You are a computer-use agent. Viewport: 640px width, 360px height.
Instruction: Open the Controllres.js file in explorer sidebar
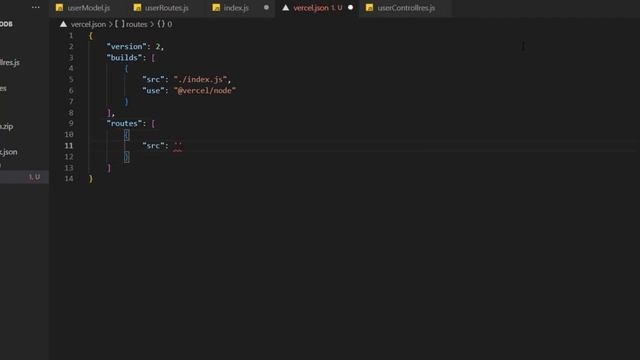(10, 62)
